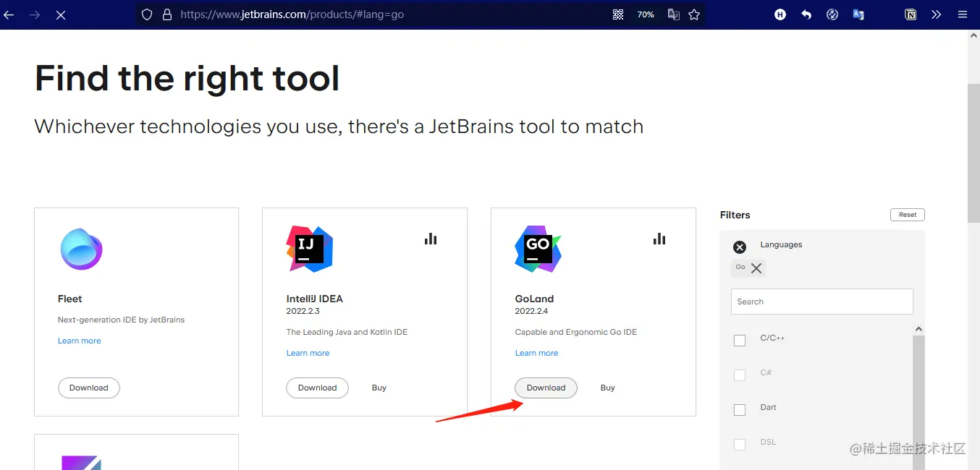Check the DSL language checkbox

click(740, 444)
